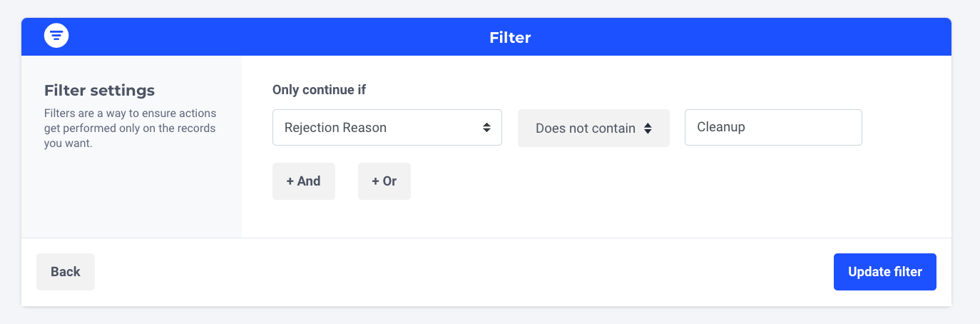This screenshot has height=324, width=980.
Task: Click the plus sign on Or button
Action: tap(375, 181)
